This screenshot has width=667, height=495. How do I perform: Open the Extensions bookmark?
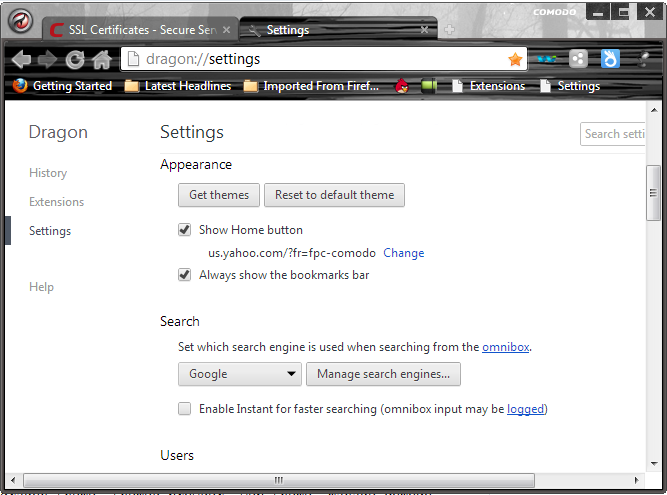tap(488, 86)
